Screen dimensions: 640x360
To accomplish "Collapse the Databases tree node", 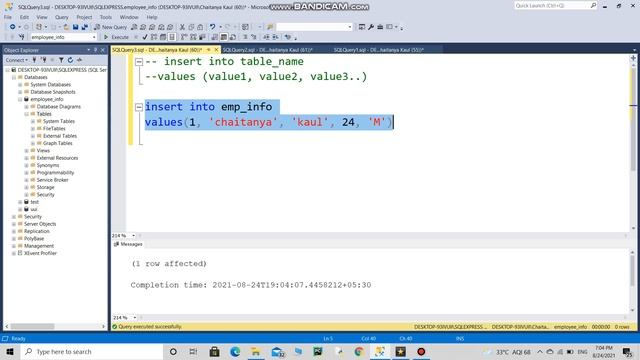I will (x=14, y=77).
